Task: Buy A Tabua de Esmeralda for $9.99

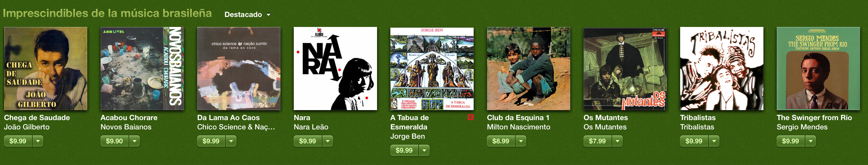Action: coord(404,150)
